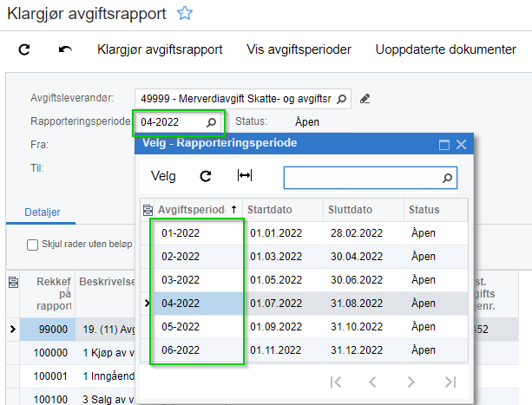The image size is (532, 405).
Task: Add page to favorites with star icon
Action: pos(185,14)
